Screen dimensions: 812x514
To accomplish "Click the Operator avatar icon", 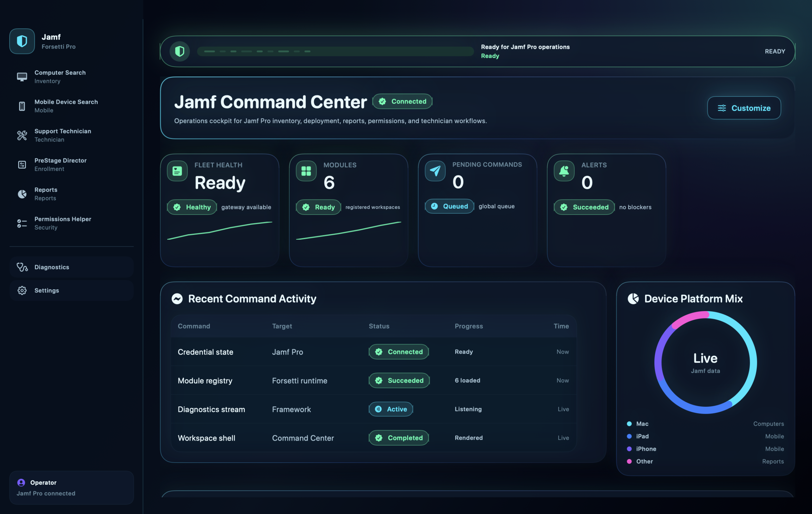I will [x=21, y=482].
